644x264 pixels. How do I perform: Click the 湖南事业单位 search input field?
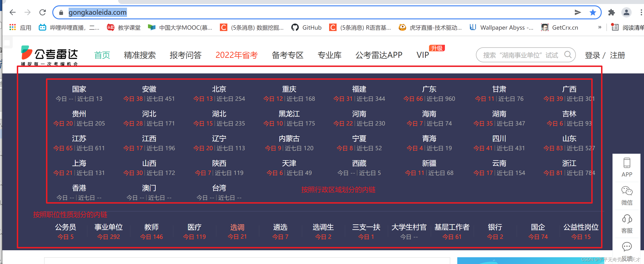click(x=520, y=55)
